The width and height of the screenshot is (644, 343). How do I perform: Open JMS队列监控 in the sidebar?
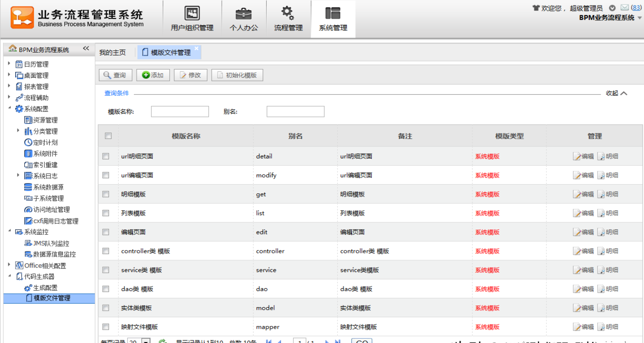(47, 243)
